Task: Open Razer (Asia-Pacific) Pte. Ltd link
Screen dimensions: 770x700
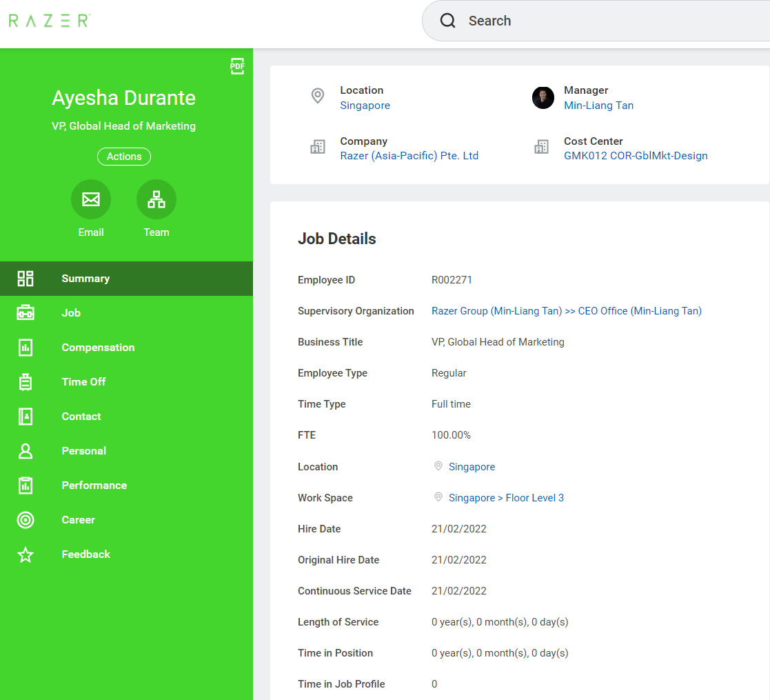Action: (x=409, y=156)
